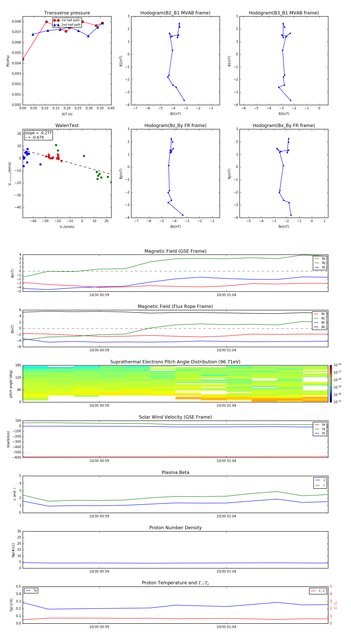Click 'B2(nT)' x-axis label
The width and height of the screenshot is (351, 644).
point(175,114)
